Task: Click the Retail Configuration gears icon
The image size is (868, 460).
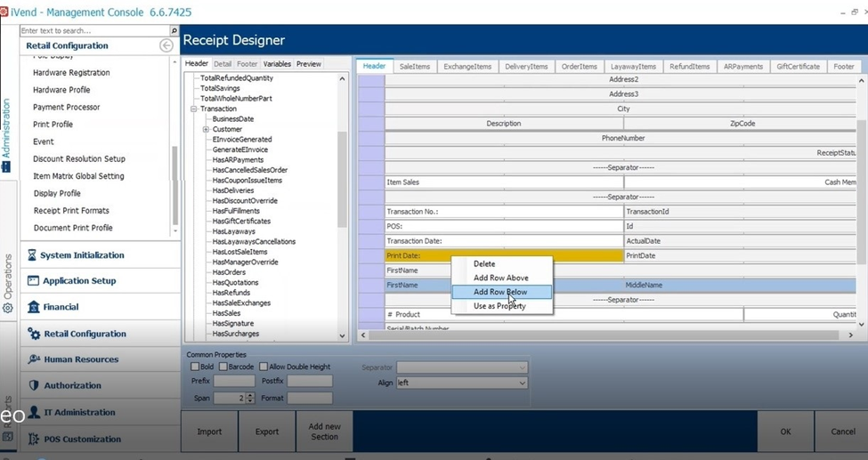Action: coord(34,334)
